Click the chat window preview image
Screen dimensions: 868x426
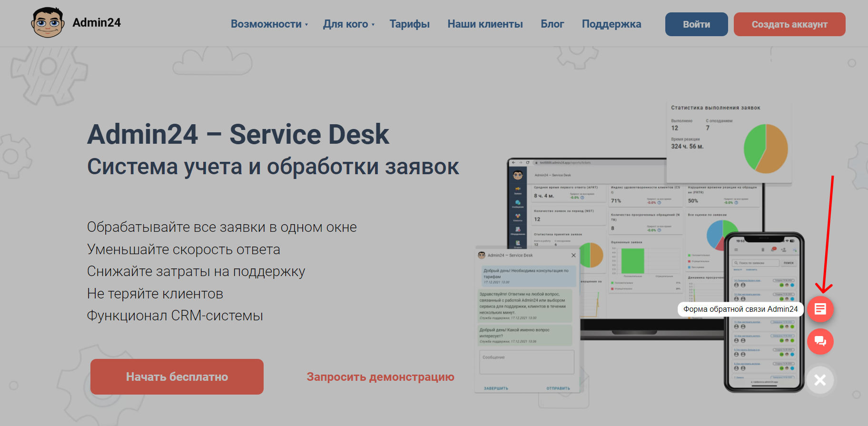(x=527, y=320)
